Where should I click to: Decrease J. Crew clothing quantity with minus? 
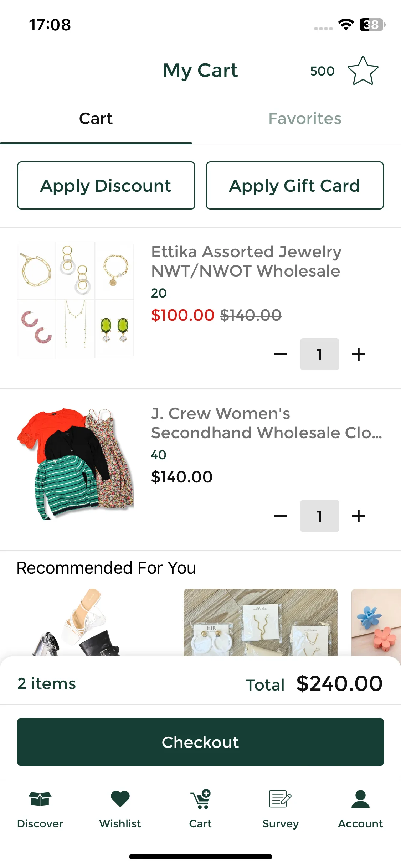(x=280, y=516)
